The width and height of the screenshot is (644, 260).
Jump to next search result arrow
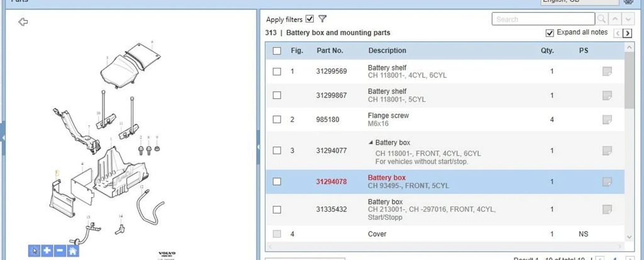pyautogui.click(x=628, y=19)
